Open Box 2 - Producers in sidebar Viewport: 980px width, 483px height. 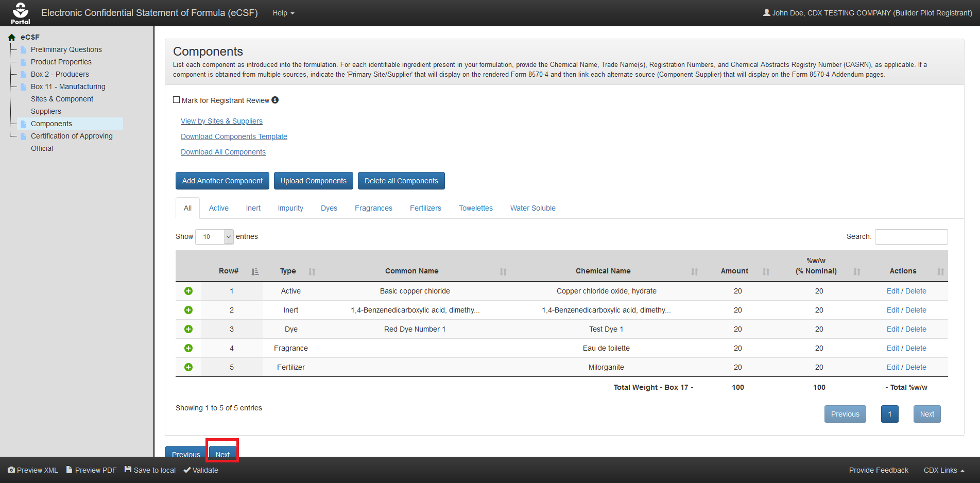point(60,74)
